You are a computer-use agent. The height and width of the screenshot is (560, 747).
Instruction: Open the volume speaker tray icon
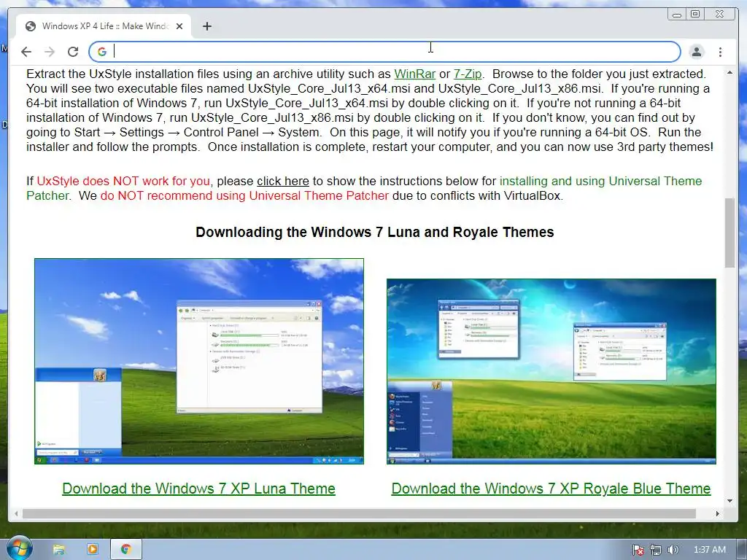pos(673,550)
